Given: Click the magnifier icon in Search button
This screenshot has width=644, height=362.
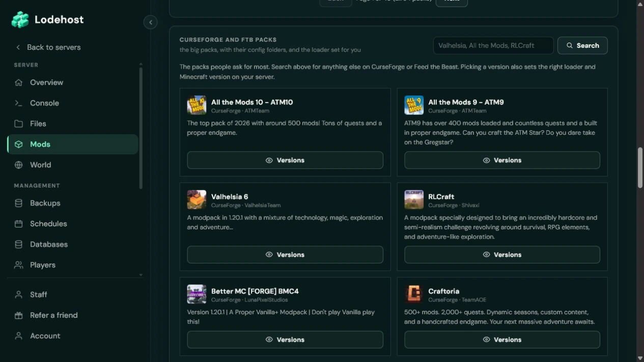Looking at the screenshot, I should (x=570, y=46).
